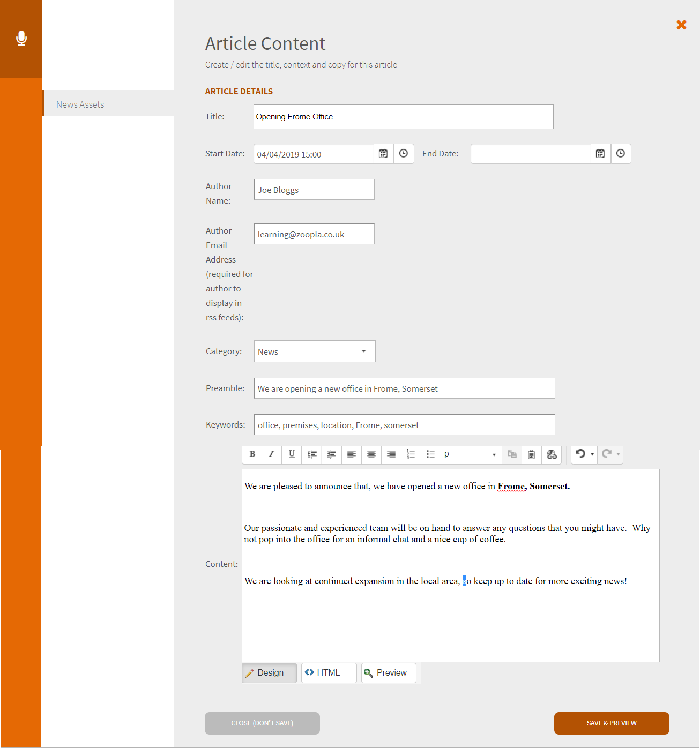Expand the redo history arrow

pos(619,454)
